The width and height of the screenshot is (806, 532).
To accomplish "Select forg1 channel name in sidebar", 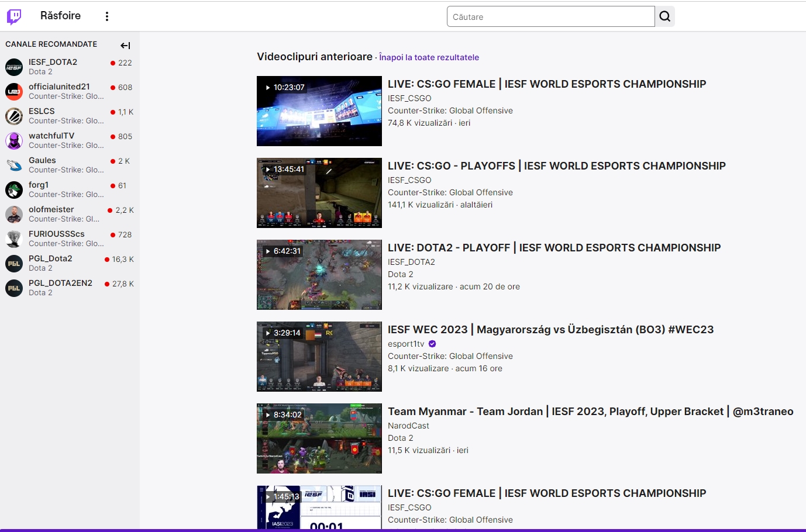I will (39, 185).
